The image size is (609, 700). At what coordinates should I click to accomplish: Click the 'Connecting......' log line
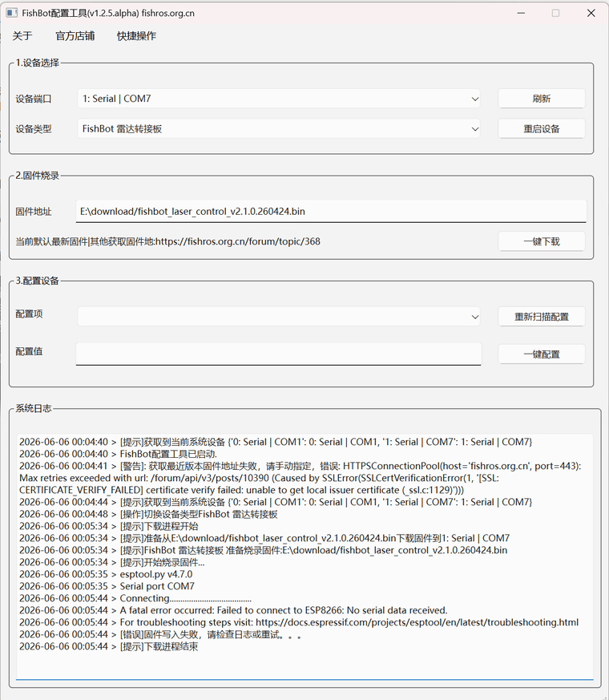point(135,598)
